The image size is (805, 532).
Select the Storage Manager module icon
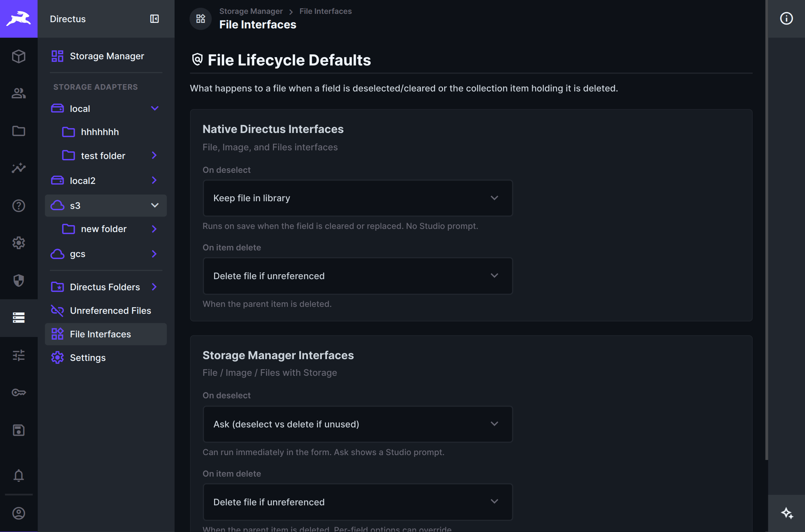coord(19,318)
